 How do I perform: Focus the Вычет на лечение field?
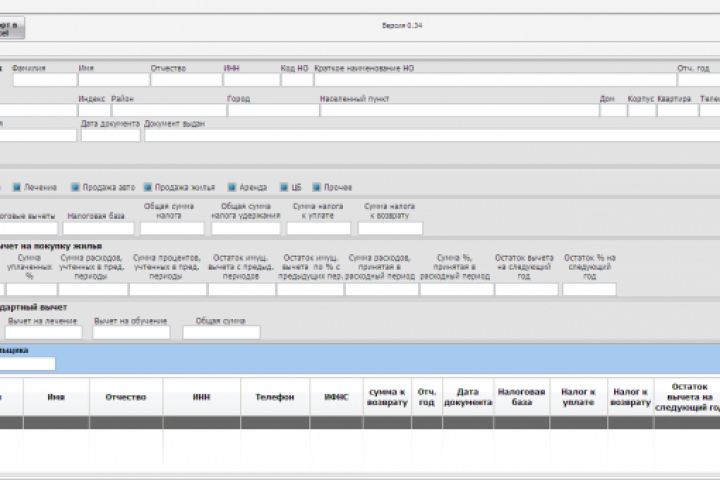(x=44, y=332)
